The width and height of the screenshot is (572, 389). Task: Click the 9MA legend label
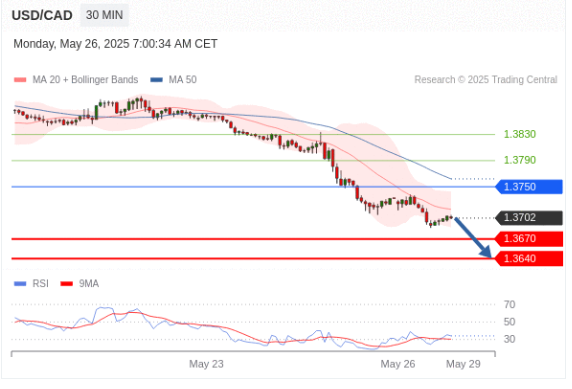click(x=89, y=284)
